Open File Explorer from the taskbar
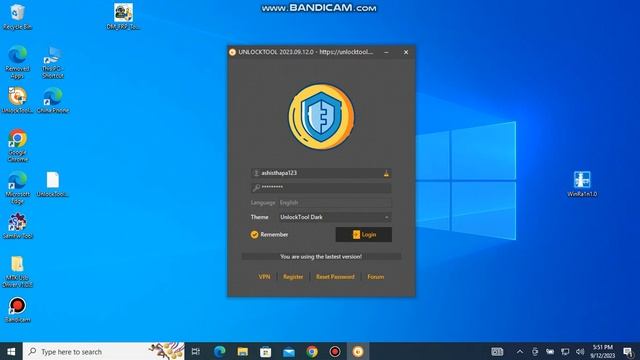This screenshot has height=360, width=640. [242, 351]
